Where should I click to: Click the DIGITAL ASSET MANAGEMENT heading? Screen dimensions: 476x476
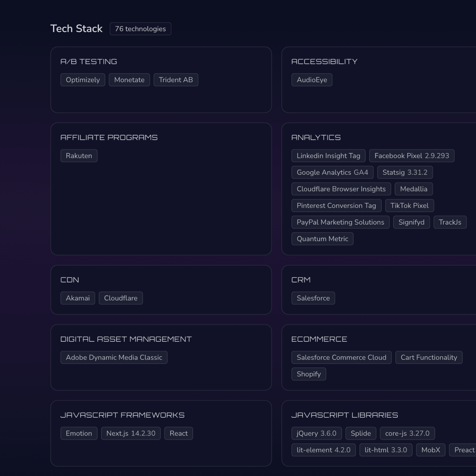pos(126,339)
